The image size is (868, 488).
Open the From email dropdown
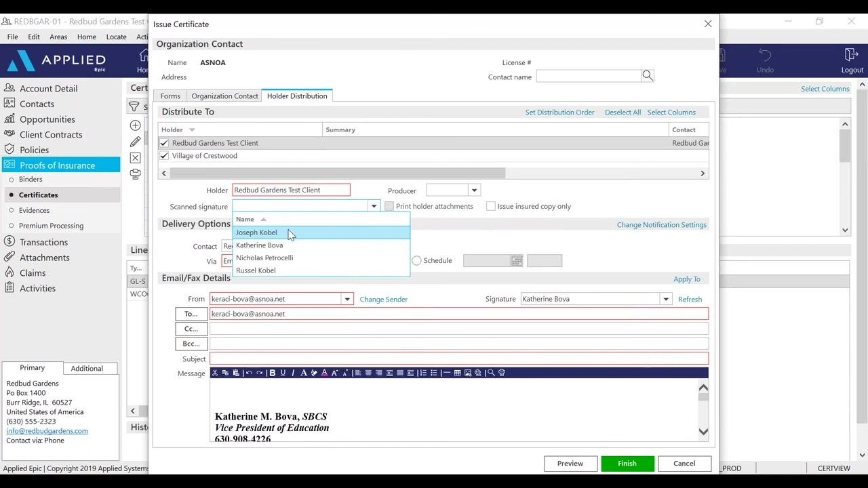(x=347, y=299)
